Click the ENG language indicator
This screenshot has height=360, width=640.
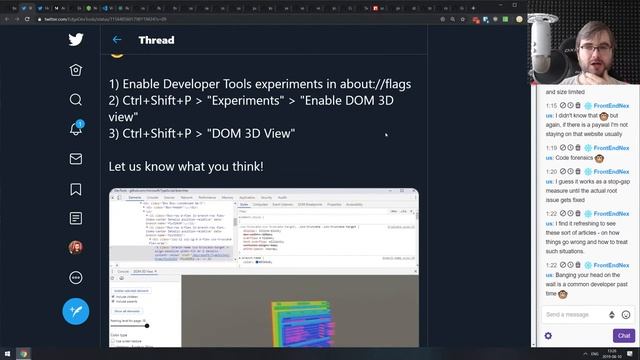595,354
